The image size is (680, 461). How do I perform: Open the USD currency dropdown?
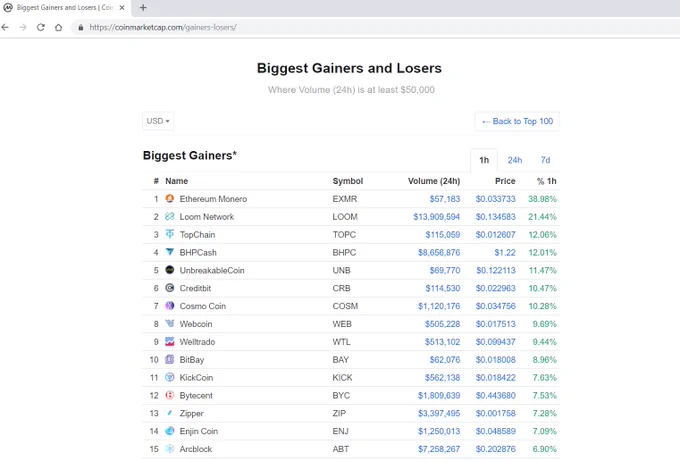click(x=158, y=121)
